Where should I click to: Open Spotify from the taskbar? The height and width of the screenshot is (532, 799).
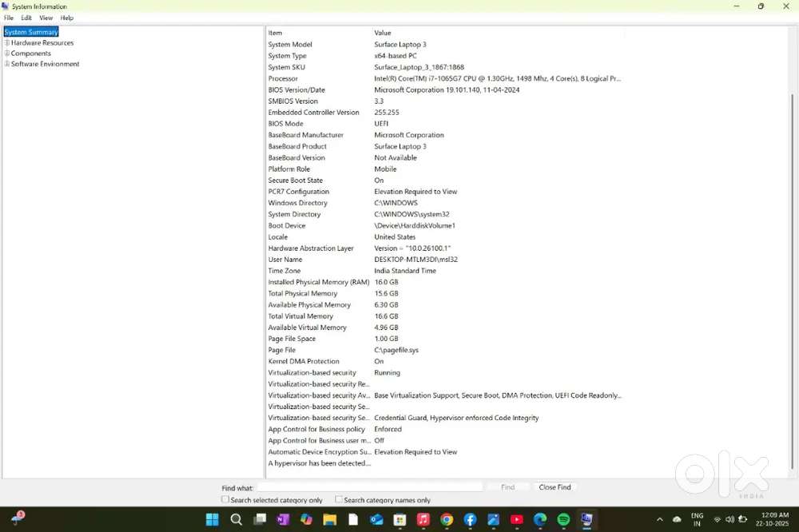[563, 520]
